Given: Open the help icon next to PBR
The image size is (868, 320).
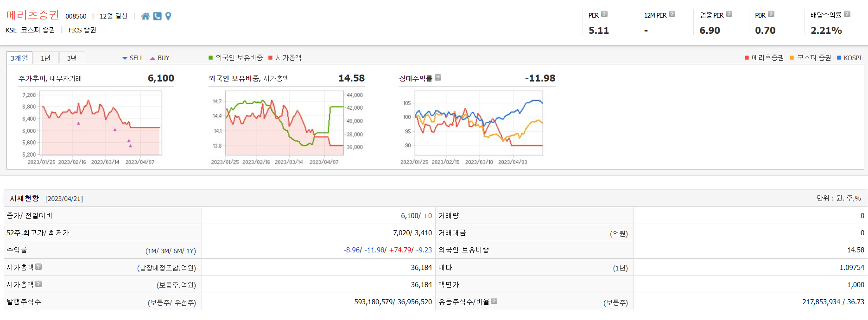Looking at the screenshot, I should point(771,14).
